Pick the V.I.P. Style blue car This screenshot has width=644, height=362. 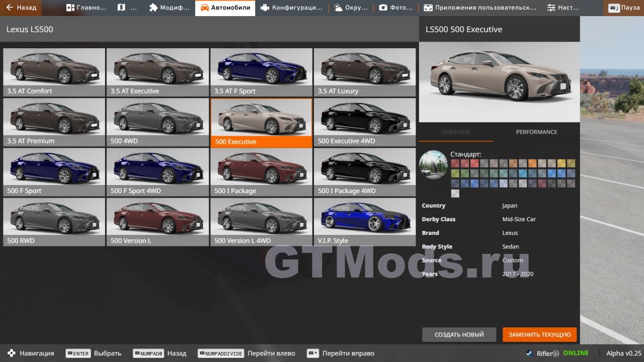pos(365,222)
